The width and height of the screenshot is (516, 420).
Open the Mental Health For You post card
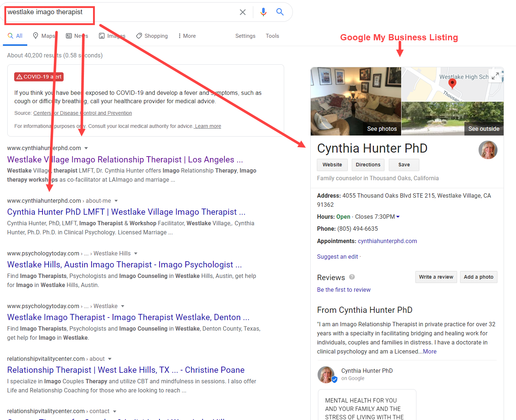[x=367, y=405]
